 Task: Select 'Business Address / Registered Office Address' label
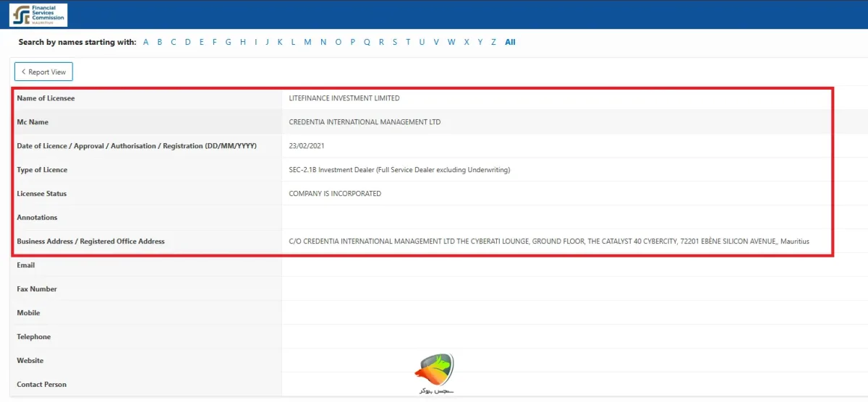point(90,241)
